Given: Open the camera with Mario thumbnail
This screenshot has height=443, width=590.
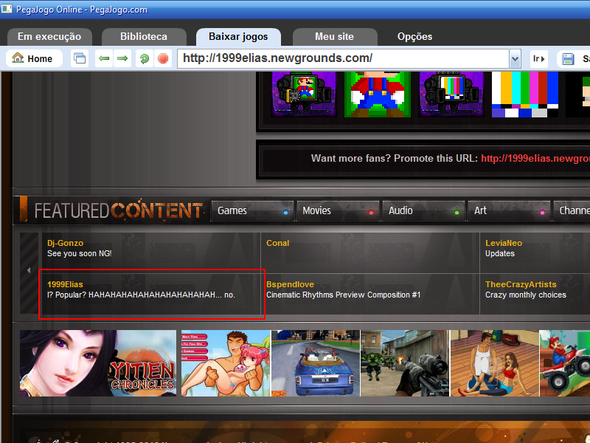Looking at the screenshot, I should pos(304,93).
